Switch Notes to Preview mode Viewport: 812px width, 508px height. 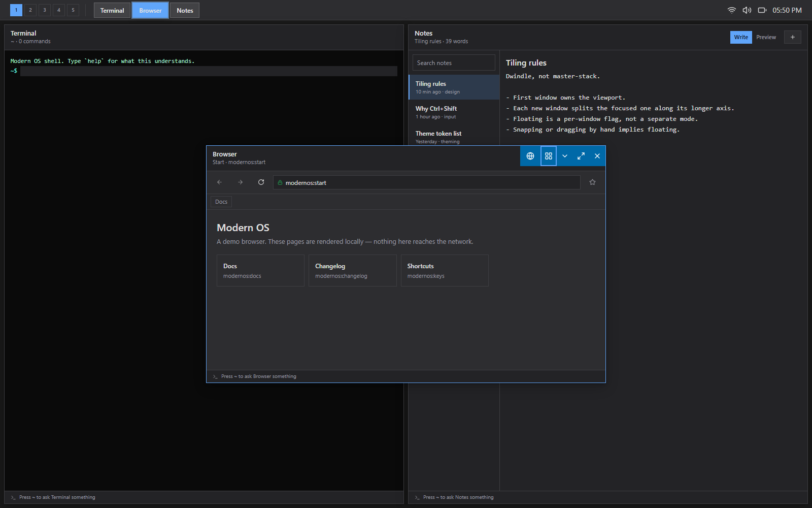(x=766, y=37)
